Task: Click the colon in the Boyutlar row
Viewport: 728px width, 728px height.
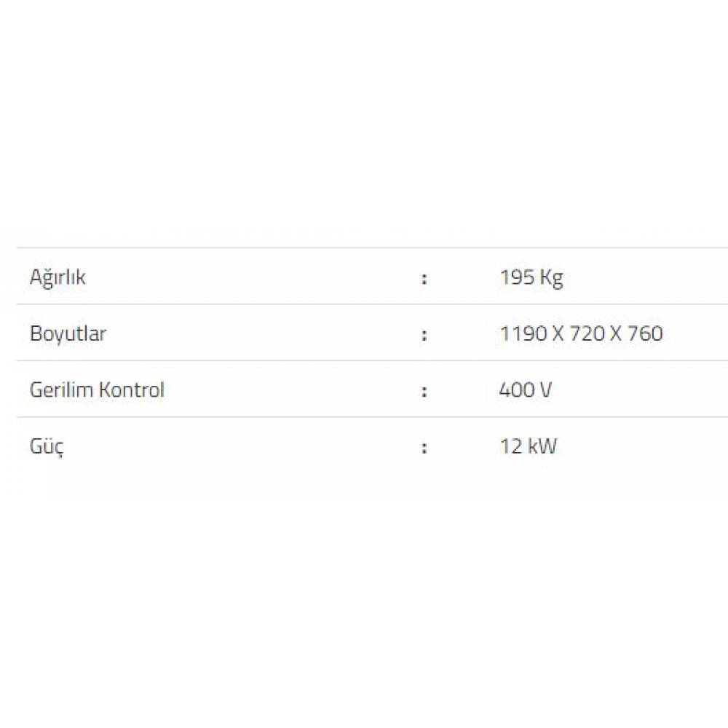Action: click(424, 335)
